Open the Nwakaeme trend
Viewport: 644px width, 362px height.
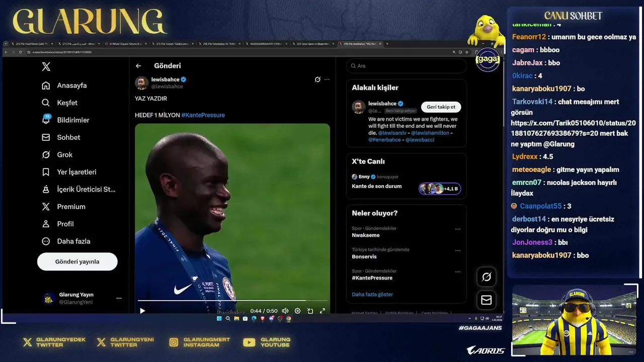(x=366, y=235)
